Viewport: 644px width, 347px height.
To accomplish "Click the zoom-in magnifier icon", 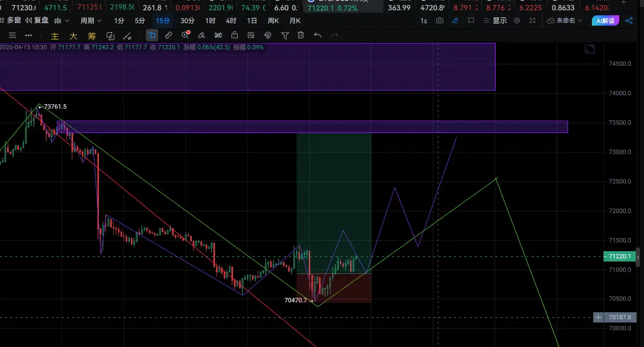I will click(x=185, y=35).
